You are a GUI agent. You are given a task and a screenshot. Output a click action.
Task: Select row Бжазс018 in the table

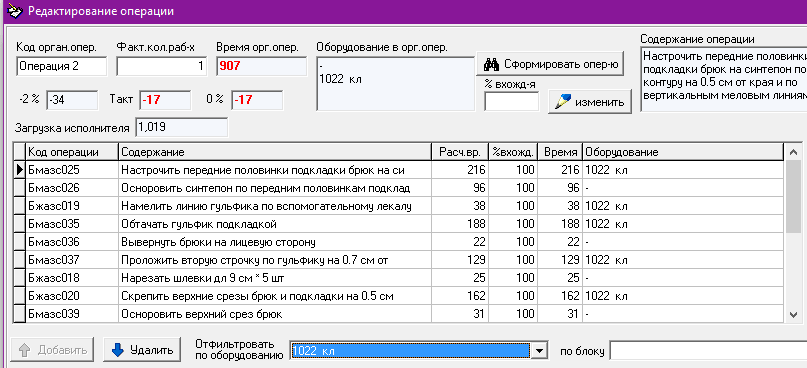[398, 278]
